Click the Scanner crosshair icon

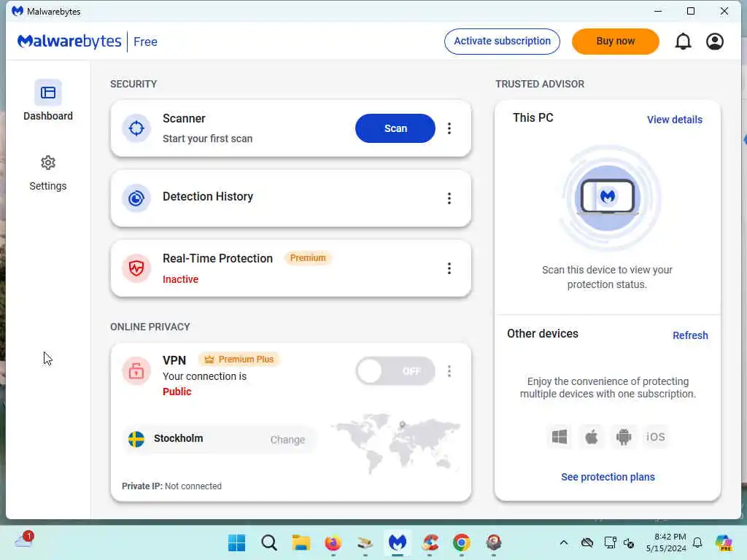pos(136,128)
